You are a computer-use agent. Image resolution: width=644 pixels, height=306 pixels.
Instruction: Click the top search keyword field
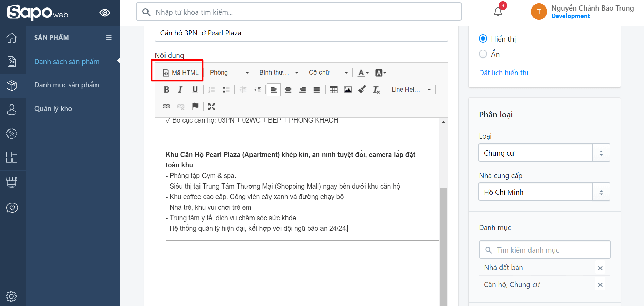(x=299, y=12)
